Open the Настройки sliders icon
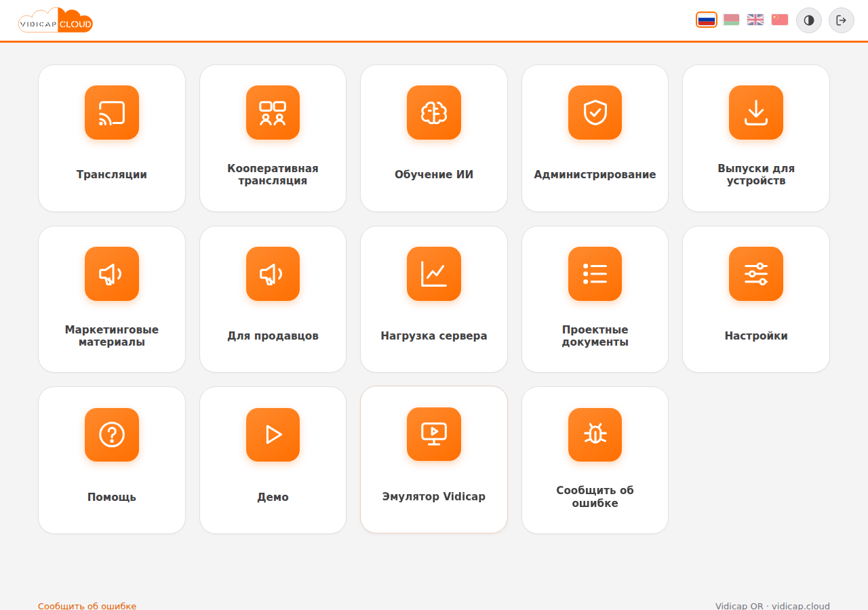 click(756, 274)
